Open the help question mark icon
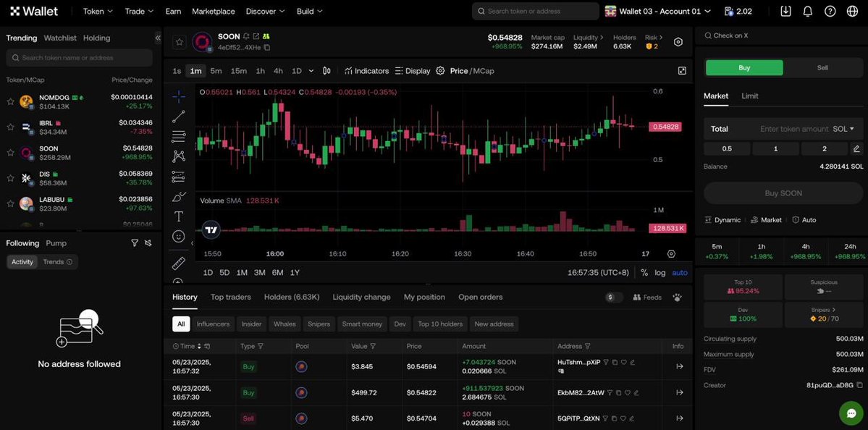 pos(830,11)
